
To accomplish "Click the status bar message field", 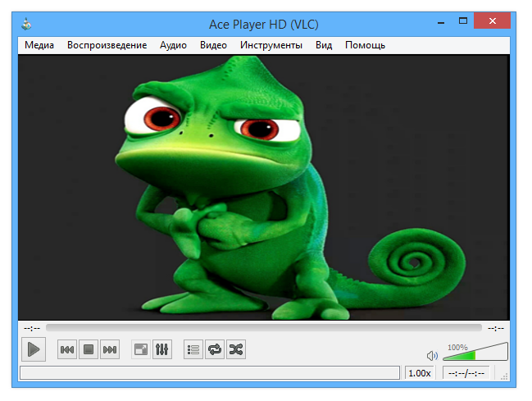I will click(x=210, y=373).
